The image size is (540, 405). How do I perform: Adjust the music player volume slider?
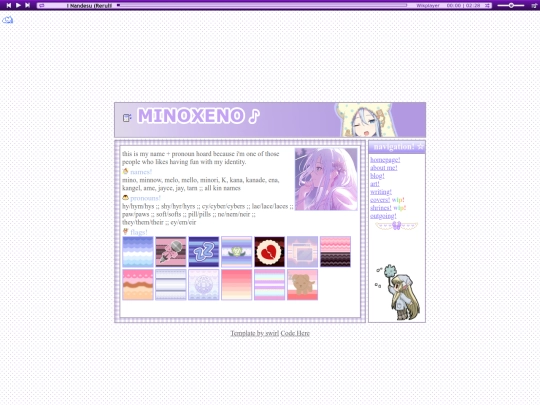[511, 6]
